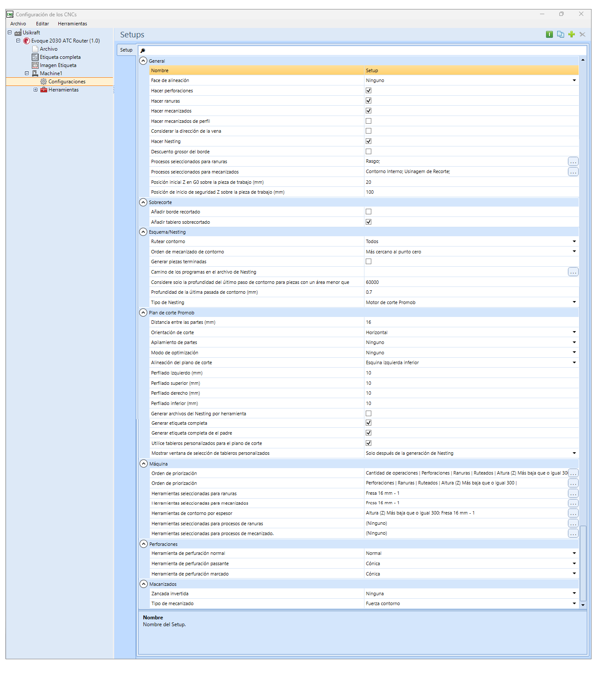The image size is (616, 673).
Task: Collapse the Esquema/Nesting section
Action: click(x=143, y=232)
